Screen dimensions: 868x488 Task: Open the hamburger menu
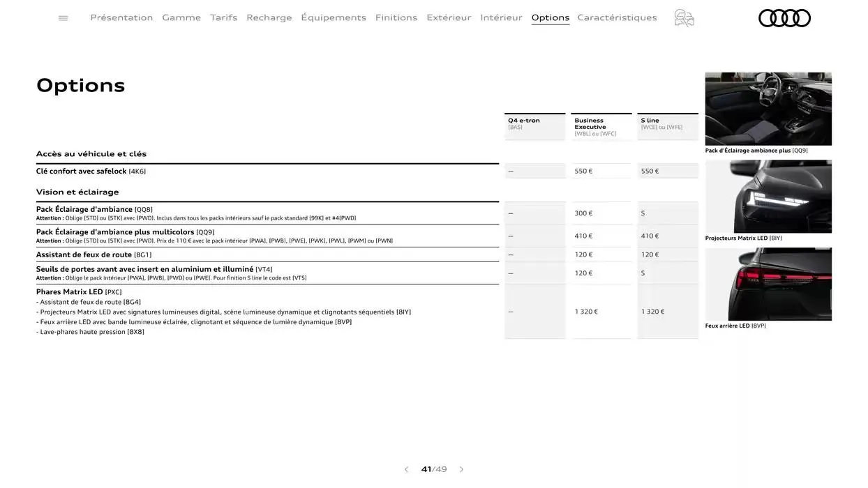tap(62, 17)
